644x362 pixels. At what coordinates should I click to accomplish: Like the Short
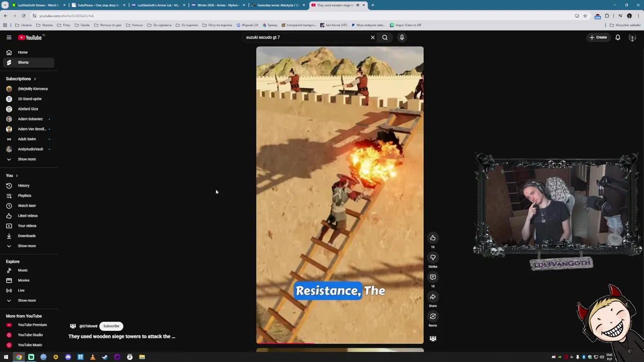(433, 238)
